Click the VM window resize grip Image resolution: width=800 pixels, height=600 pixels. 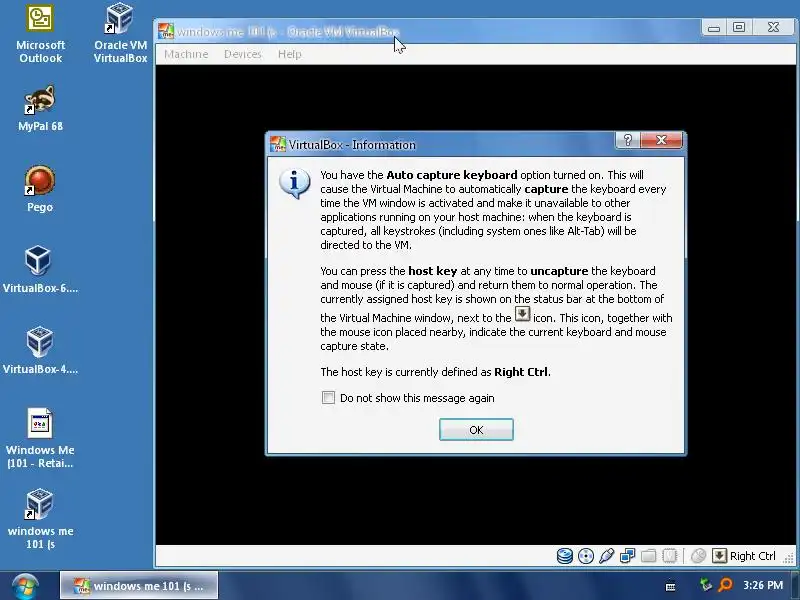coord(788,558)
